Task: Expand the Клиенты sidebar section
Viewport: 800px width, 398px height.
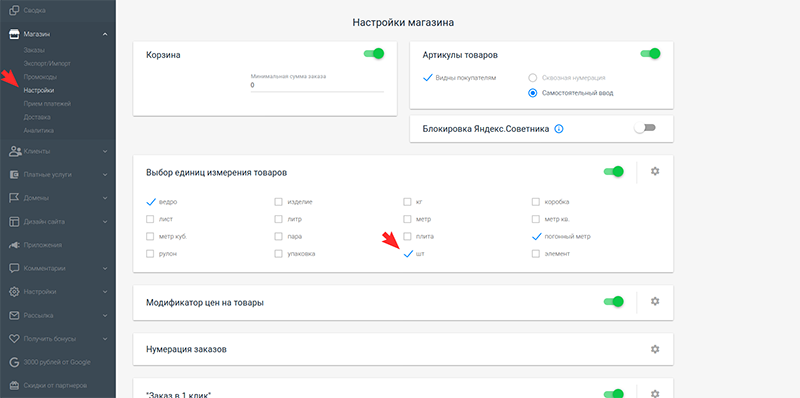Action: tap(58, 152)
